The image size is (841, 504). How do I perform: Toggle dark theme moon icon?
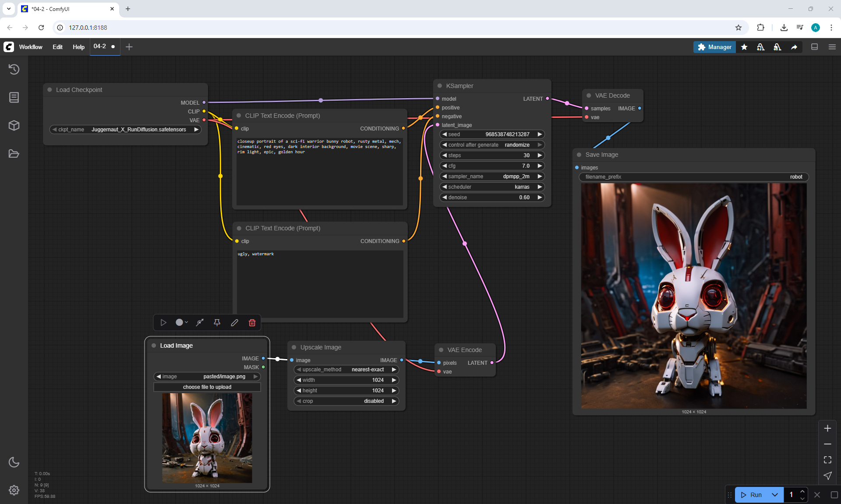click(x=14, y=462)
